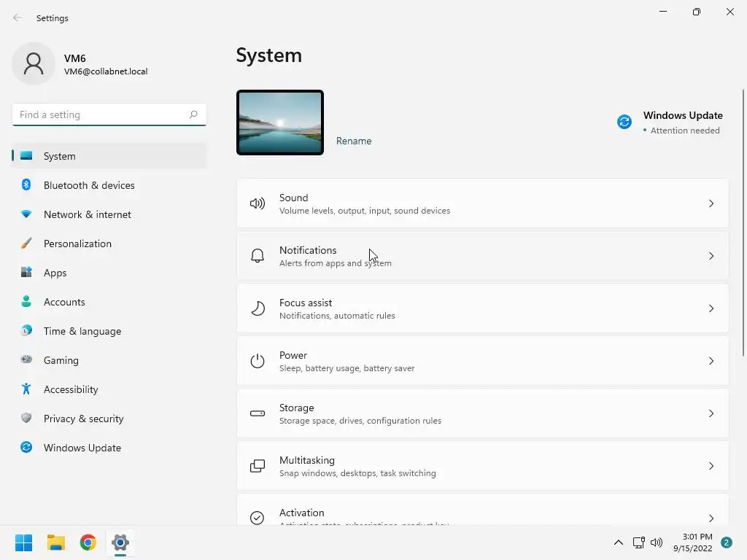Click the taskbar network icon

[x=638, y=542]
